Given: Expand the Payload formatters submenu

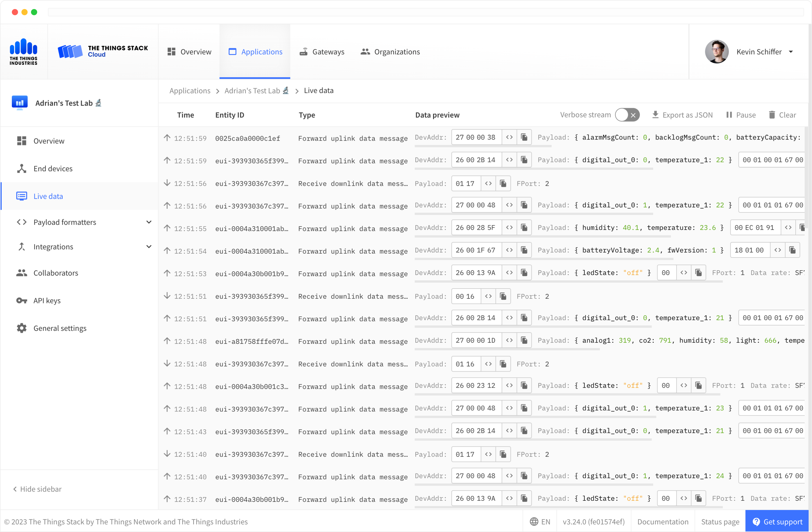Looking at the screenshot, I should (149, 222).
